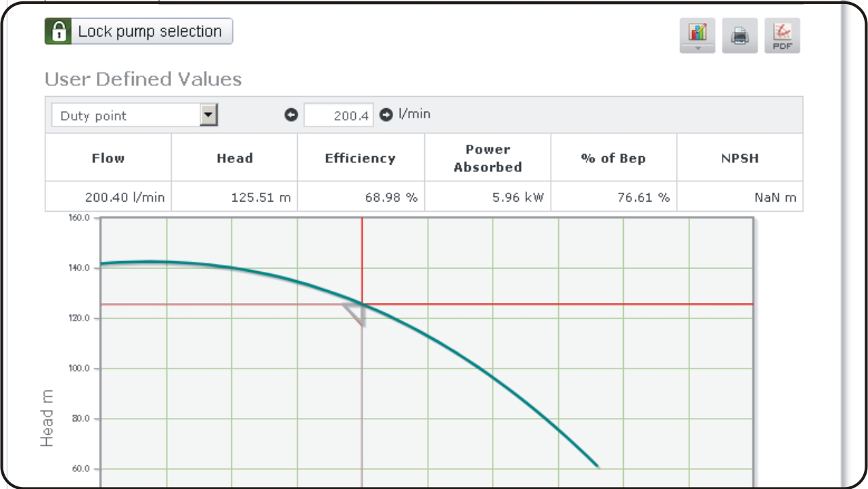Click the 125.51 m head value cell
This screenshot has width=868, height=489.
234,197
